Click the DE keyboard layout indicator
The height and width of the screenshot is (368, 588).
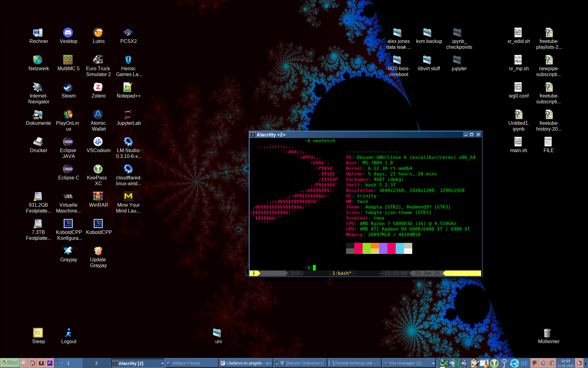pos(525,363)
